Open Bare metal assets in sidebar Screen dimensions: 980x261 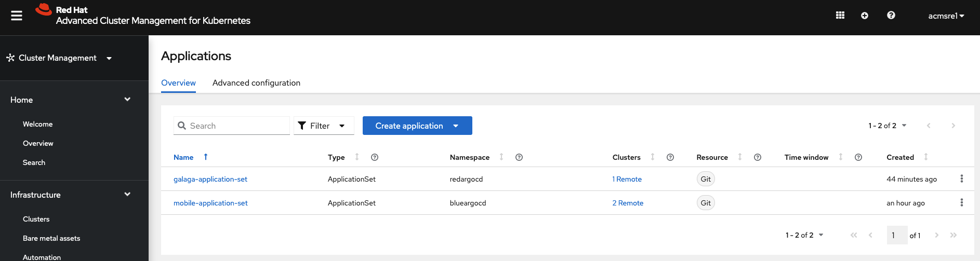pos(51,238)
